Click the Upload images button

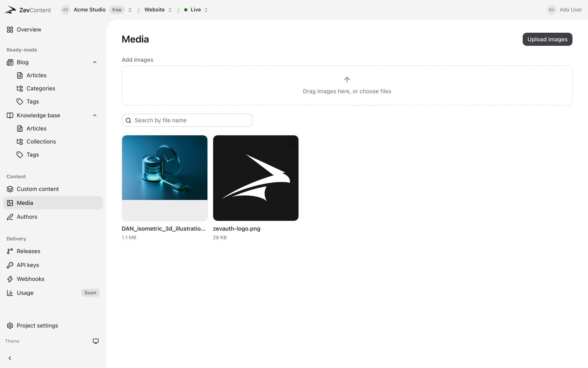pyautogui.click(x=547, y=39)
